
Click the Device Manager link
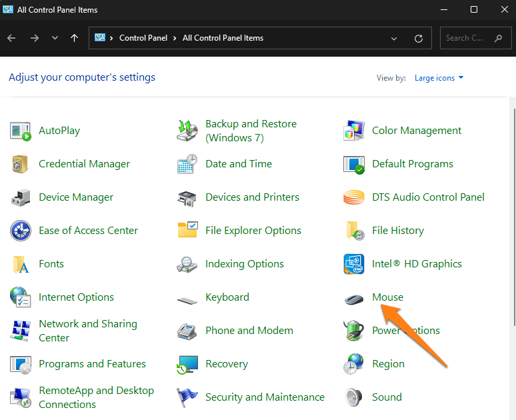tap(76, 197)
